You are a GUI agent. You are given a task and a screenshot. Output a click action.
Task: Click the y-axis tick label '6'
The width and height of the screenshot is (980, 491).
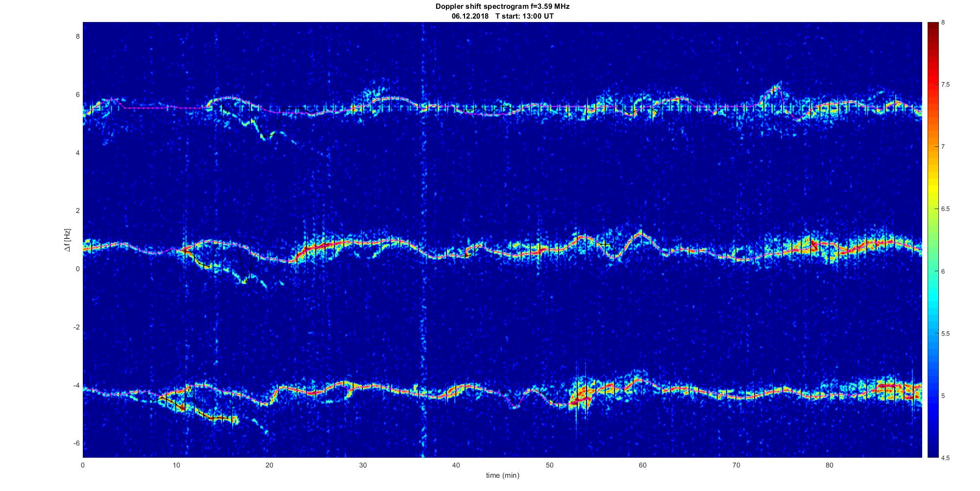tap(77, 95)
